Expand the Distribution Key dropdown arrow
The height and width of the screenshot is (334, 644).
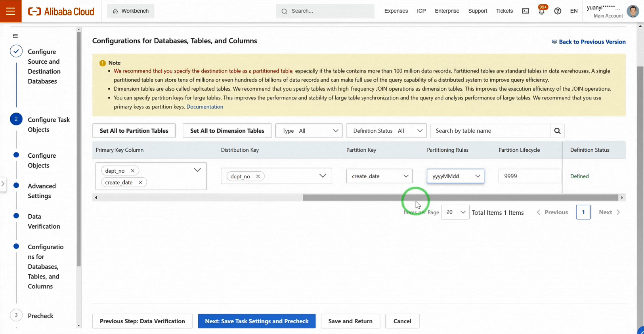[323, 176]
